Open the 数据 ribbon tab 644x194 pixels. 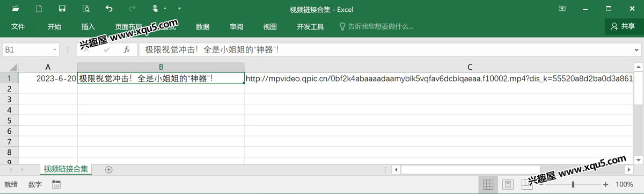pyautogui.click(x=202, y=26)
